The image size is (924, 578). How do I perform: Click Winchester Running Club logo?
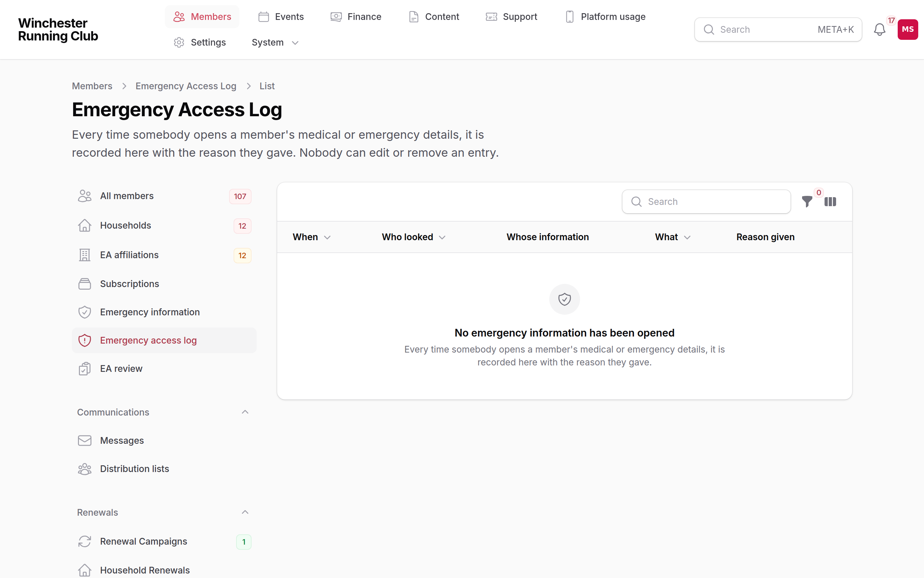click(58, 30)
